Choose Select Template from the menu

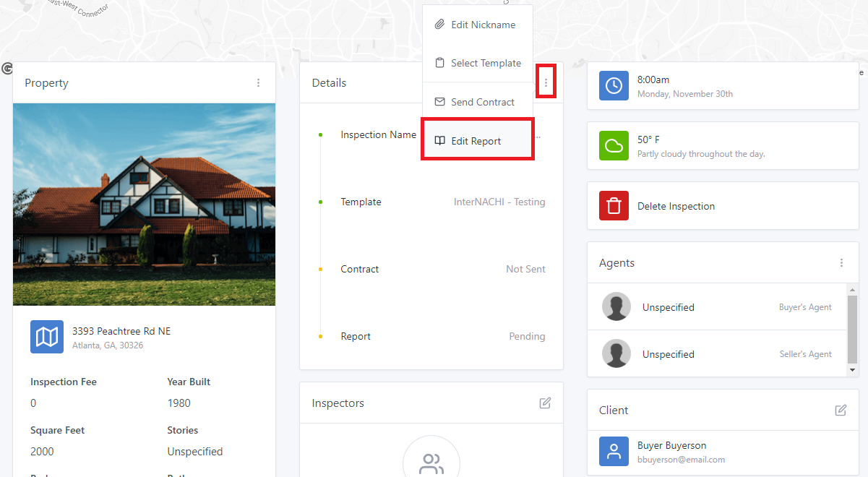pyautogui.click(x=485, y=64)
